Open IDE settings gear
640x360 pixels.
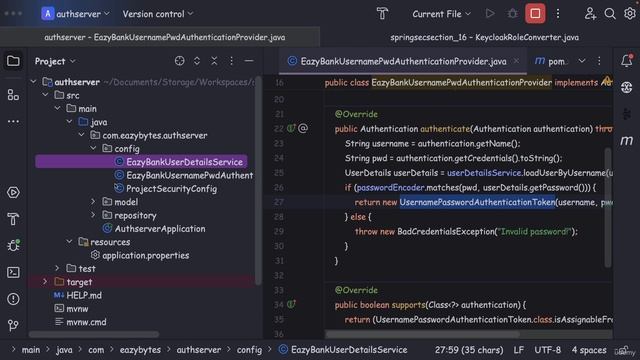click(x=630, y=14)
